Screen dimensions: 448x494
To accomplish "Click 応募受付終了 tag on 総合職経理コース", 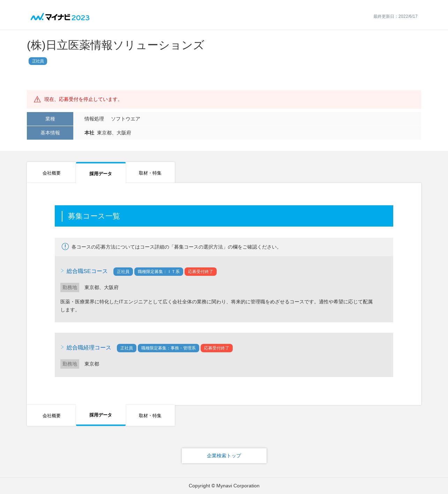I will pos(217,348).
